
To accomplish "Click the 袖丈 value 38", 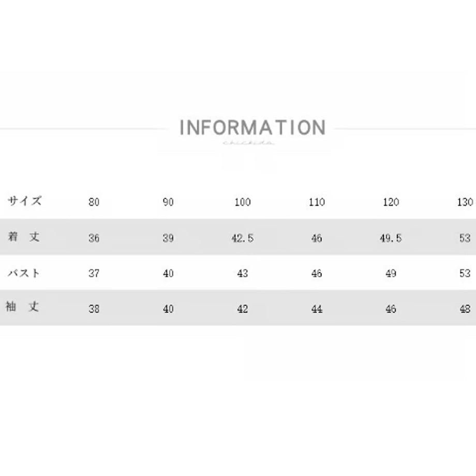I will point(94,309).
